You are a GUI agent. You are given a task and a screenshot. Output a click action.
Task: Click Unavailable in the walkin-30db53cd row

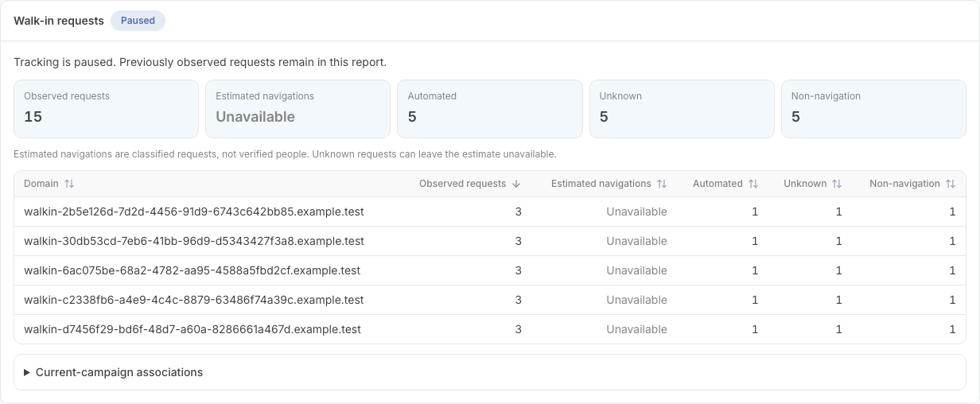tap(636, 241)
